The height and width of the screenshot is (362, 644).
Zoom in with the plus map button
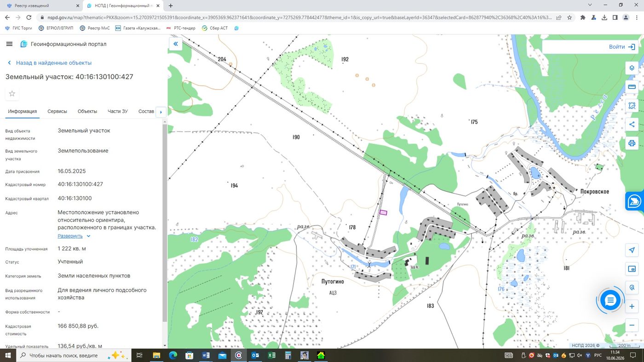632,306
